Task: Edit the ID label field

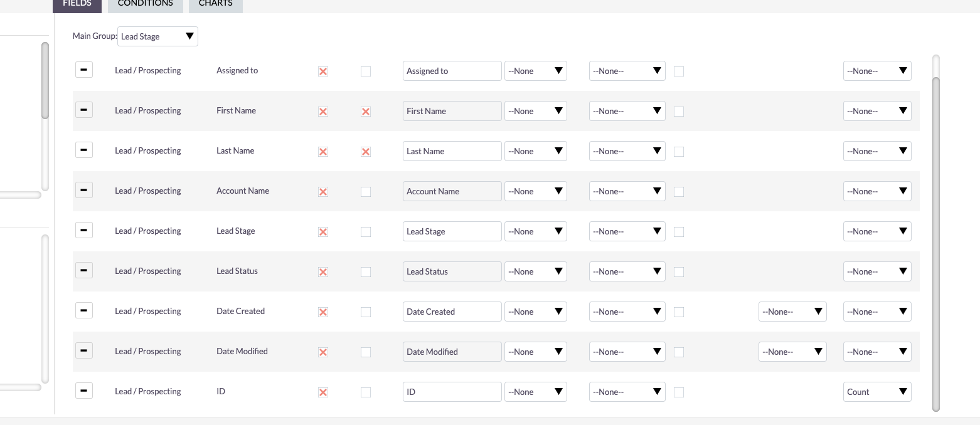Action: 452,392
